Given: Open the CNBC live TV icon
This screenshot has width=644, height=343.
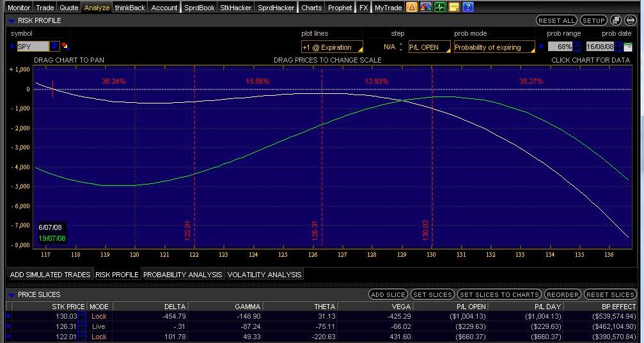Looking at the screenshot, I should point(426,7).
